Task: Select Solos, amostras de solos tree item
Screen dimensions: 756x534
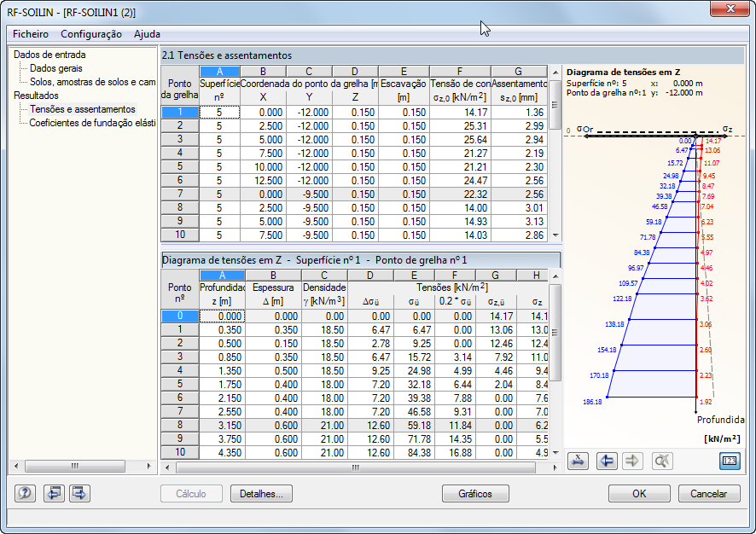Action: 92,82
